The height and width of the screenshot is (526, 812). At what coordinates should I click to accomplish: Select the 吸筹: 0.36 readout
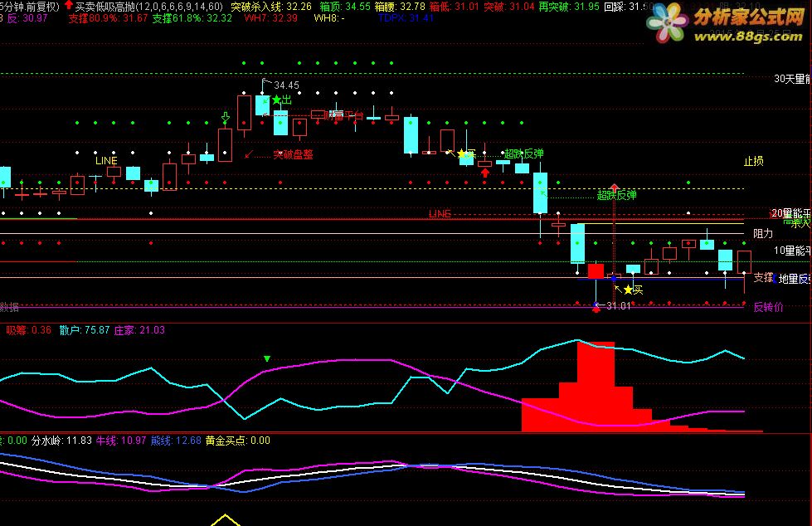tap(28, 330)
